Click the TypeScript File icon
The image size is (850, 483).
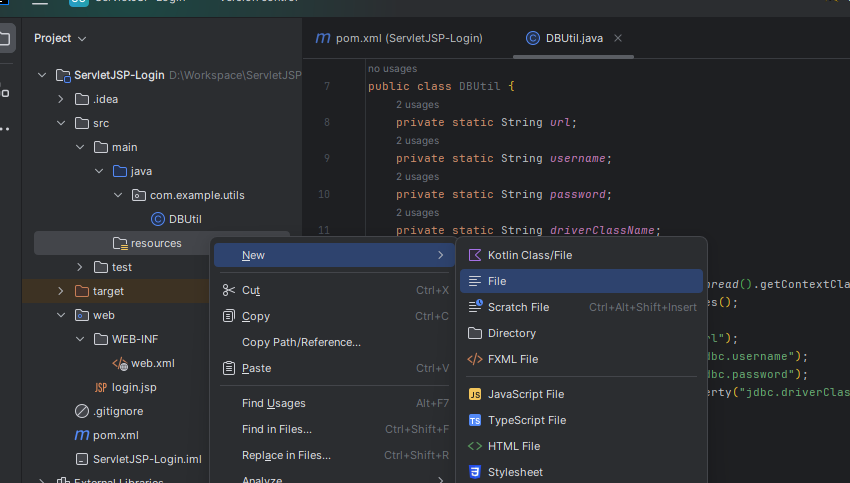tap(475, 420)
